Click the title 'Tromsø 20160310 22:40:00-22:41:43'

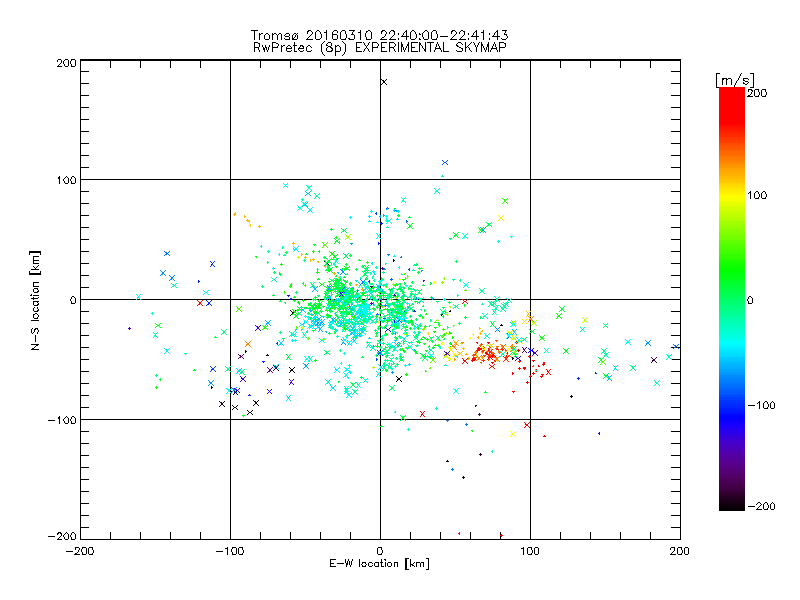tap(379, 35)
